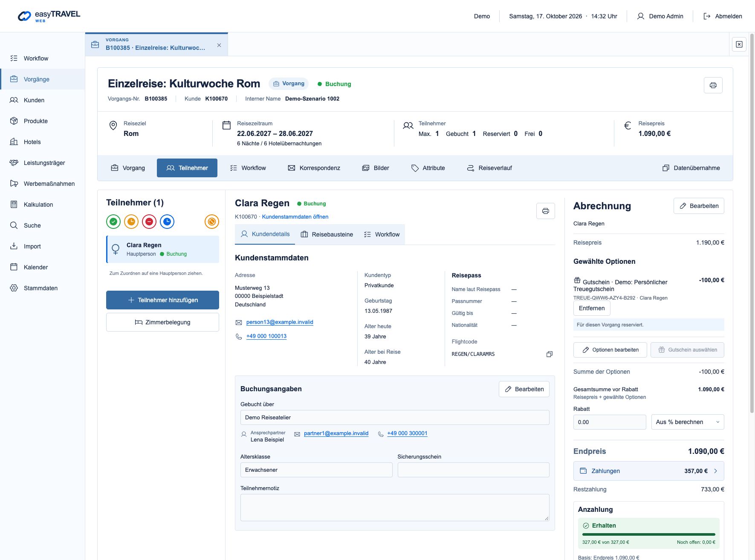The image size is (755, 560).
Task: Copy the Flightcode REGEN/CLARAMRS
Action: 550,354
